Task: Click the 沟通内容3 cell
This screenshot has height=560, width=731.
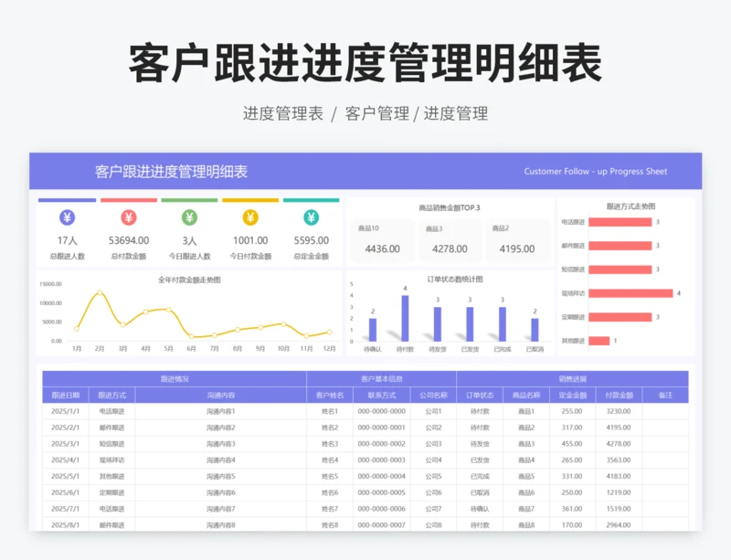Action: pyautogui.click(x=220, y=444)
